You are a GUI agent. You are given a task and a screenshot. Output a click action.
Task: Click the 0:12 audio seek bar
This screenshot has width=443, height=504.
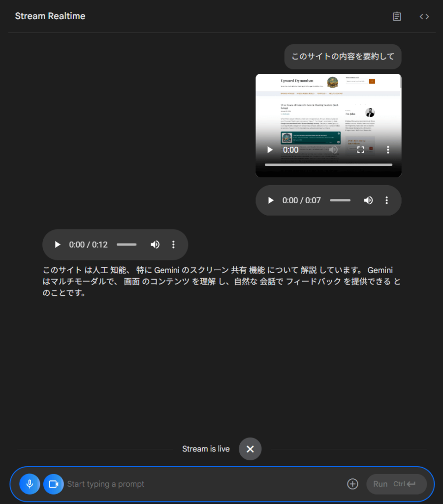127,245
